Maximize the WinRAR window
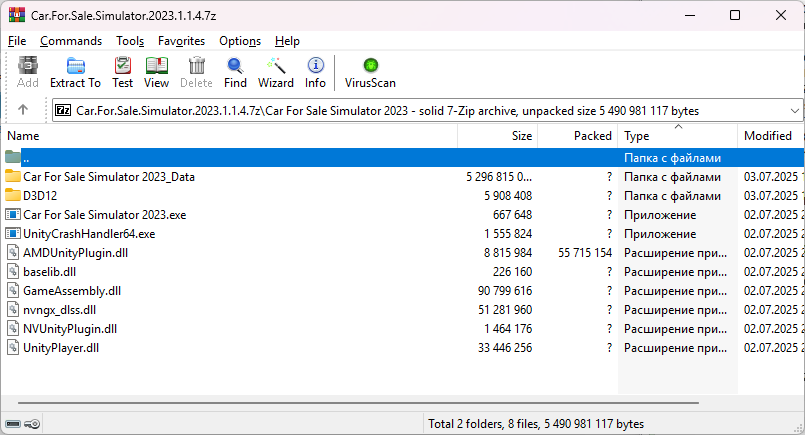This screenshot has height=435, width=805. (x=735, y=15)
